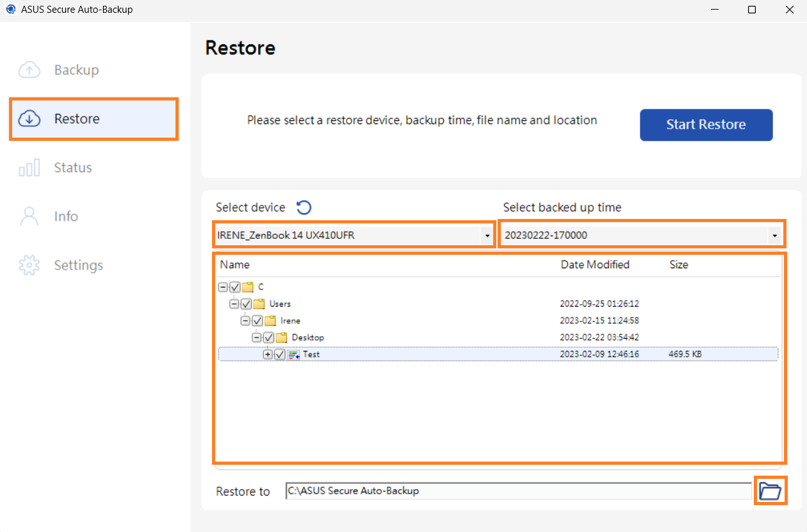Click the Restore download icon in sidebar
This screenshot has height=532, width=807.
(29, 118)
